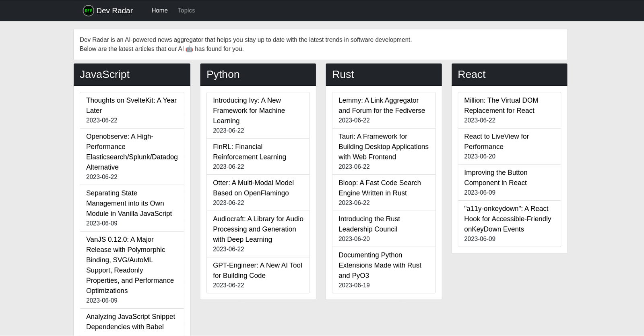644x336 pixels.
Task: View the Otter Multi-Modal Model article
Action: point(253,188)
